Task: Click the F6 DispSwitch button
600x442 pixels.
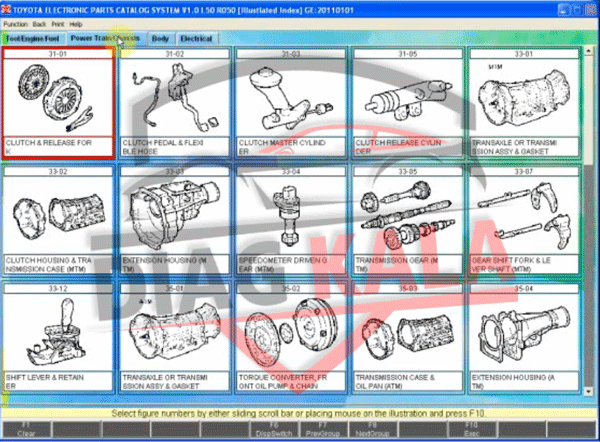Action: tap(274, 429)
